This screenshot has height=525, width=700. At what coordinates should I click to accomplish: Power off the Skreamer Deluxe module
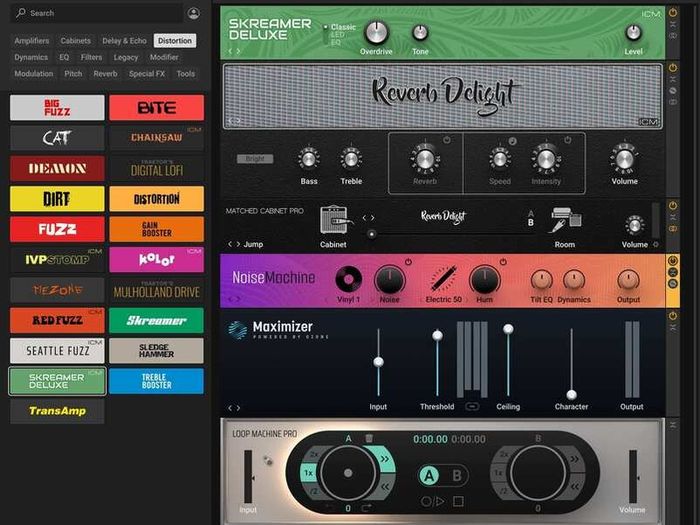[673, 13]
